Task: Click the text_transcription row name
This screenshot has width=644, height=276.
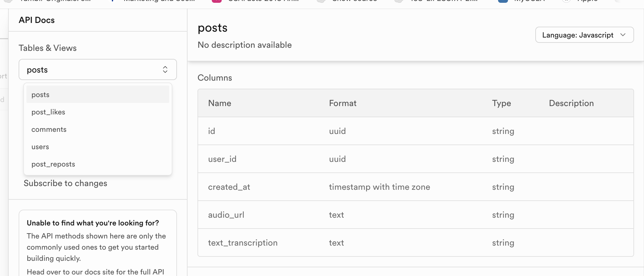Action: (x=243, y=243)
